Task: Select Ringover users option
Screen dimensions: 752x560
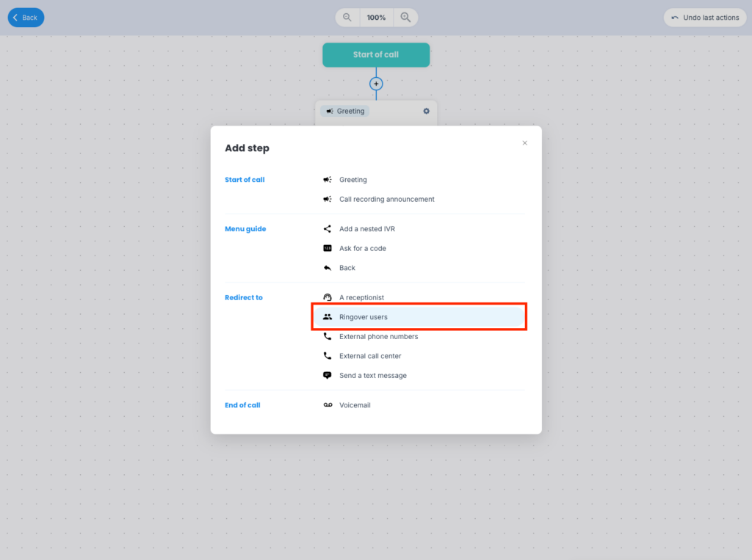Action: [364, 317]
